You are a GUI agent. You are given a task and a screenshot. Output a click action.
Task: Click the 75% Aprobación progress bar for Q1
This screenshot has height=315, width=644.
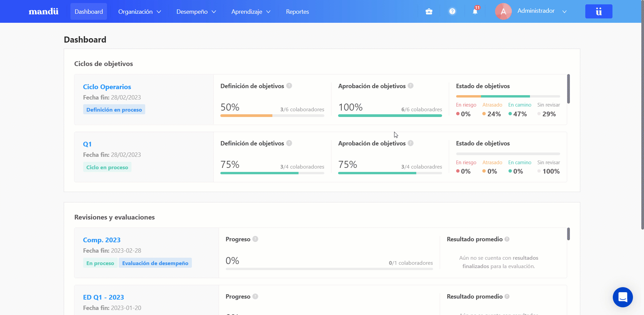390,173
